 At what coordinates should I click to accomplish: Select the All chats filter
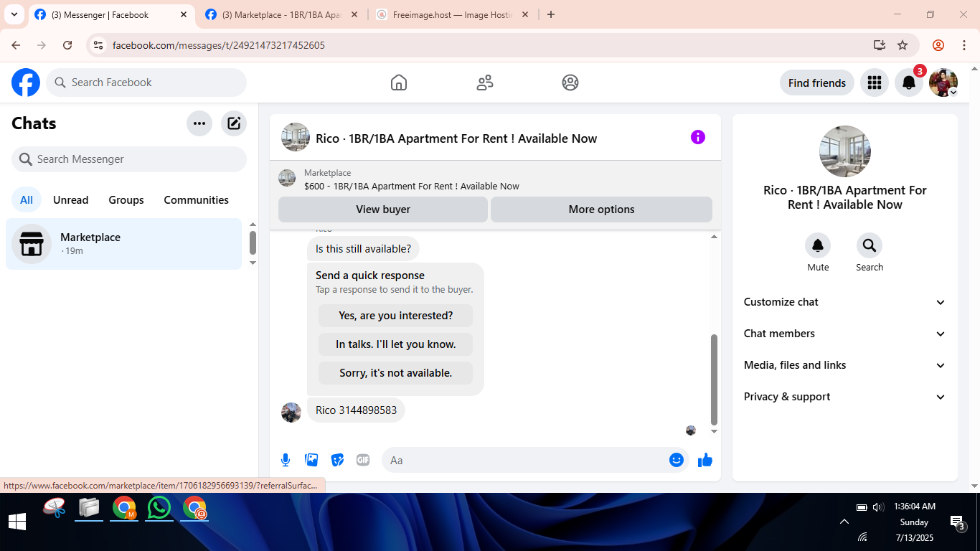tap(27, 200)
